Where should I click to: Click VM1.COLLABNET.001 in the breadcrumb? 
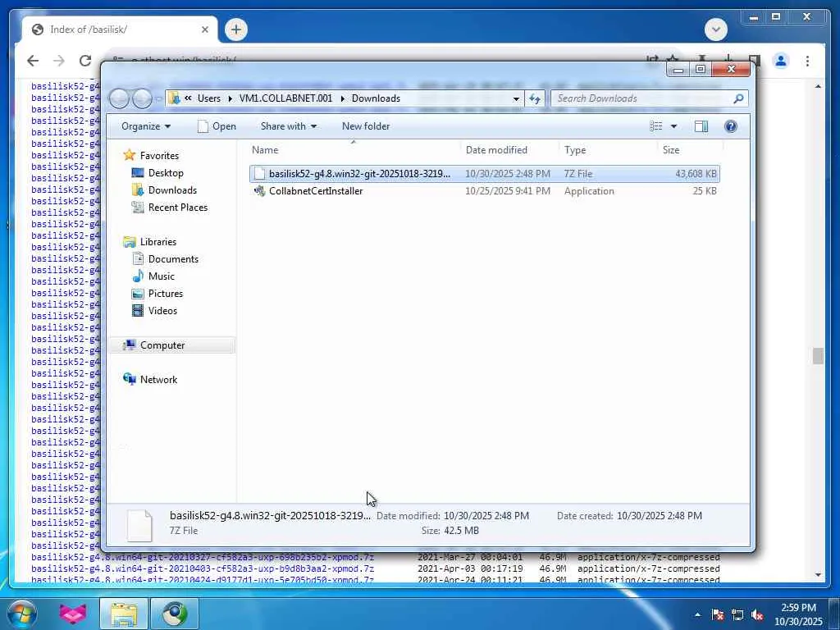pos(285,98)
